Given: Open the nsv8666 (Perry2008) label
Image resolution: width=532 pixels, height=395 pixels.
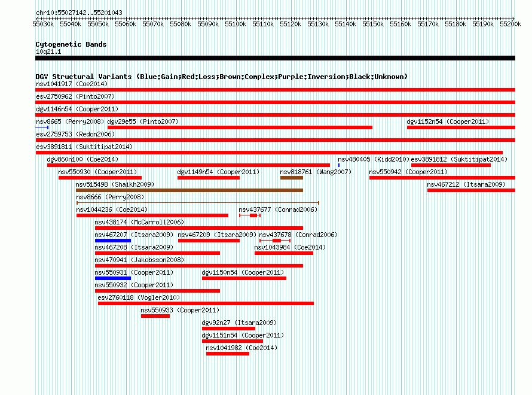Looking at the screenshot, I should [x=110, y=197].
